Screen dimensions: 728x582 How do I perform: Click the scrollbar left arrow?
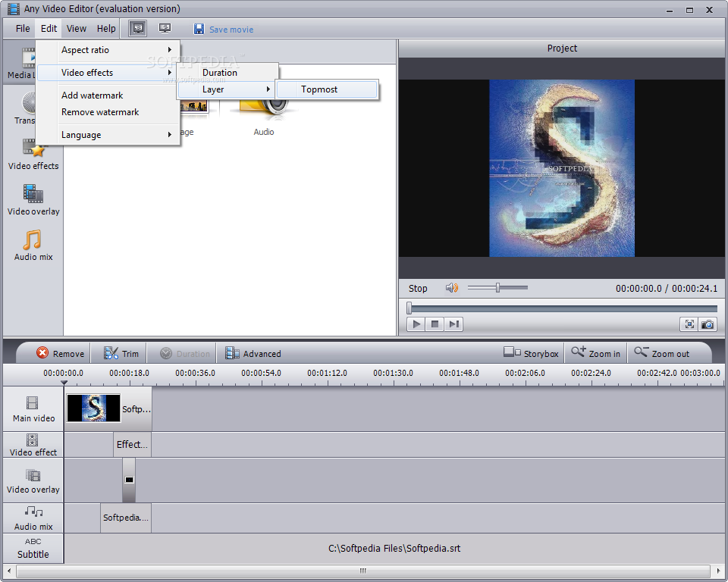(9, 571)
